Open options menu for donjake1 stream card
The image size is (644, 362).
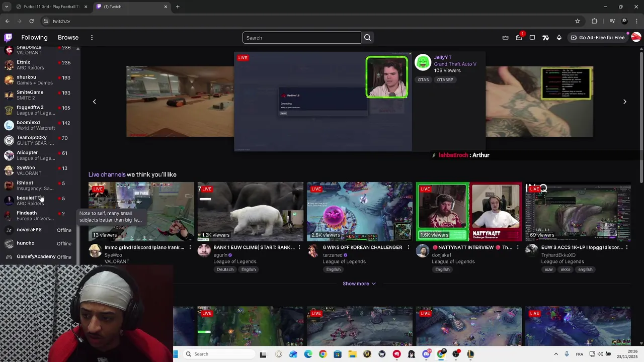(x=518, y=247)
